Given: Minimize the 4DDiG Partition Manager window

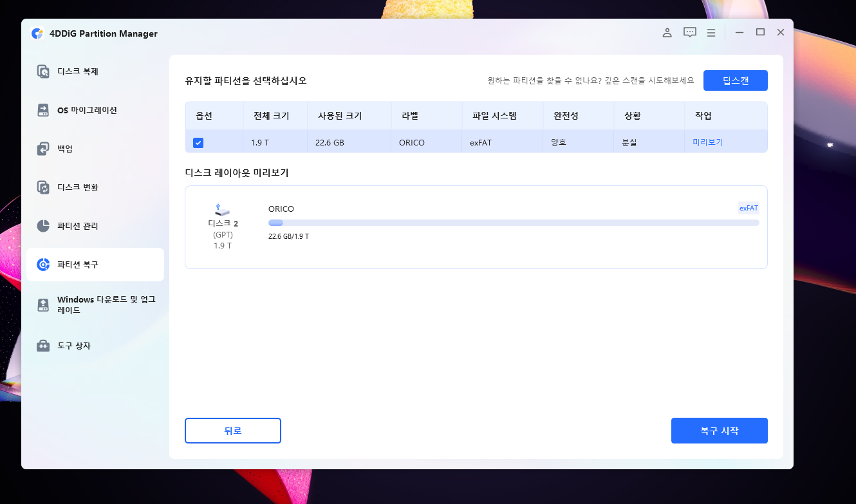Looking at the screenshot, I should (740, 32).
